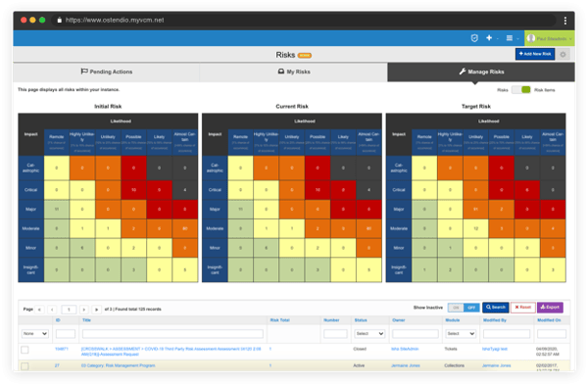Tick the checkbox for record 27
The height and width of the screenshot is (386, 588).
[x=24, y=366]
